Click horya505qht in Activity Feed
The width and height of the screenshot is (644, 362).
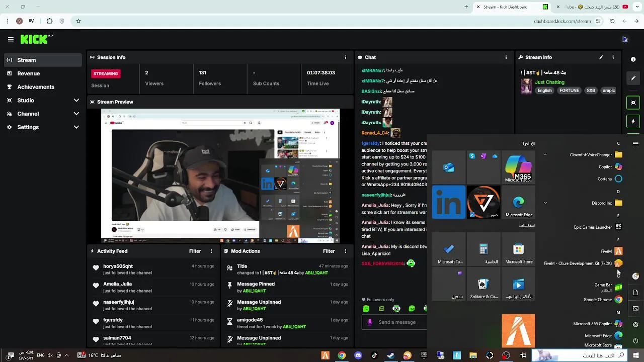click(118, 266)
